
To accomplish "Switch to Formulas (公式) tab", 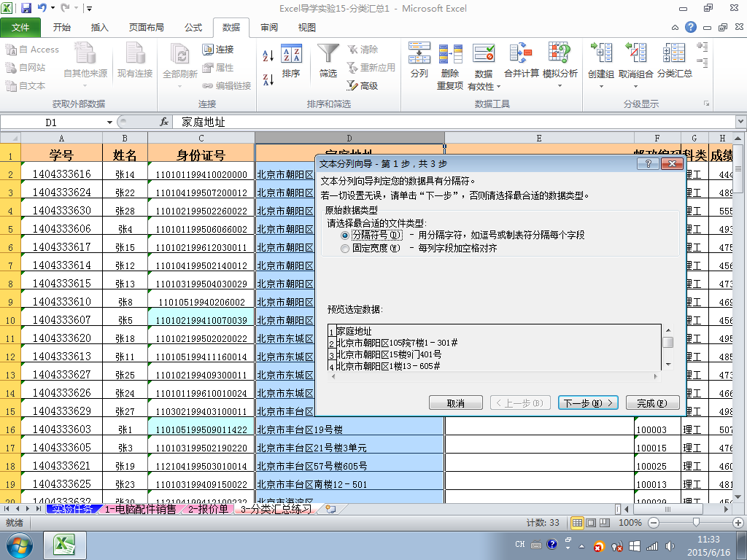I will [x=193, y=28].
